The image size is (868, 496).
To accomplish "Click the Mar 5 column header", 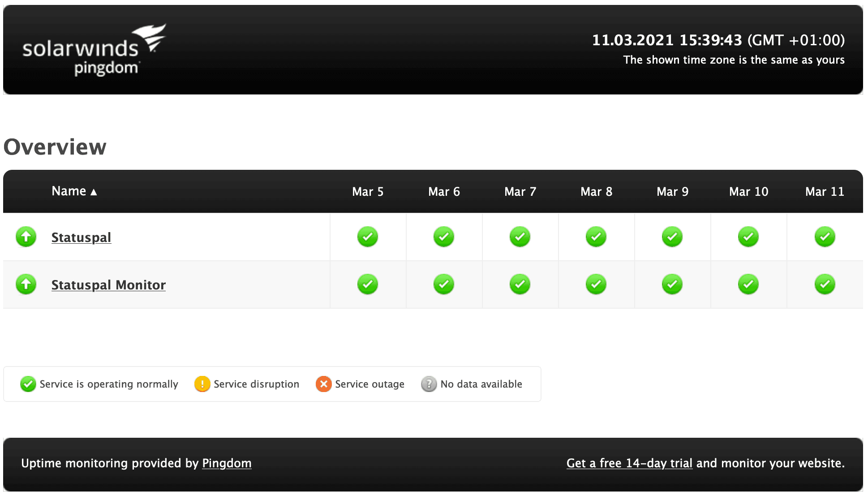I will click(368, 192).
